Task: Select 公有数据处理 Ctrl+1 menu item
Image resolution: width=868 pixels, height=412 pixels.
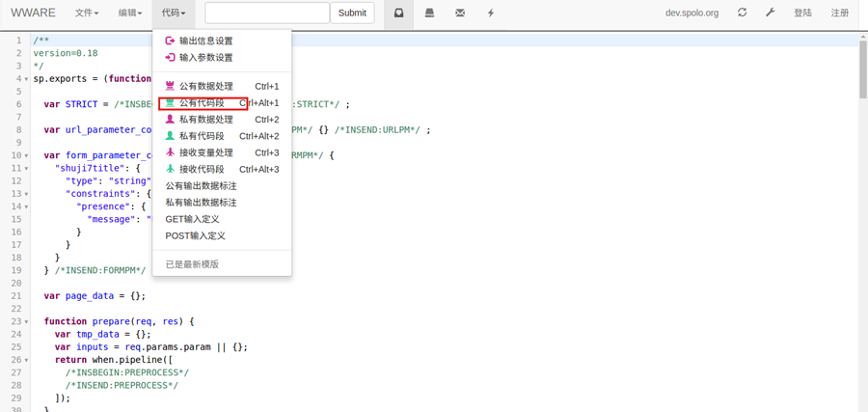Action: 222,87
